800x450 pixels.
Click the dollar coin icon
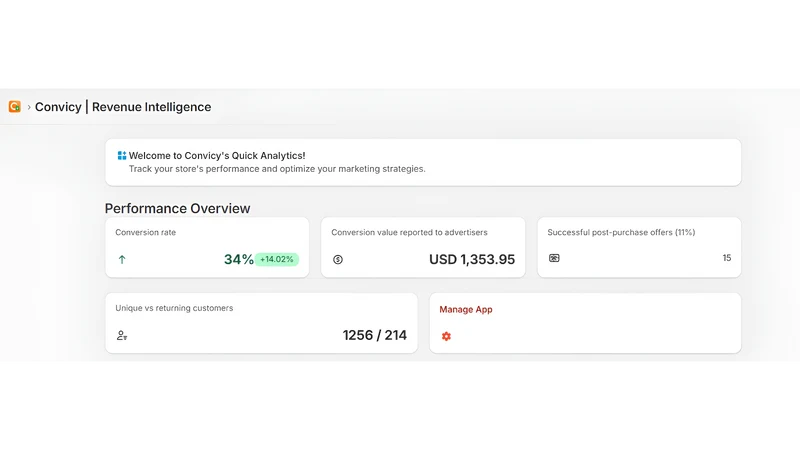338,260
